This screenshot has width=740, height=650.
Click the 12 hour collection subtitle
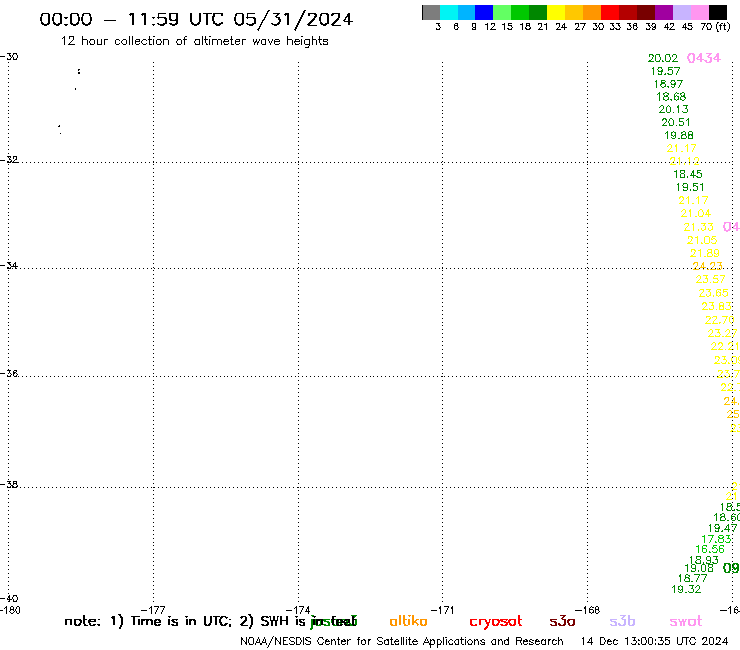point(194,41)
